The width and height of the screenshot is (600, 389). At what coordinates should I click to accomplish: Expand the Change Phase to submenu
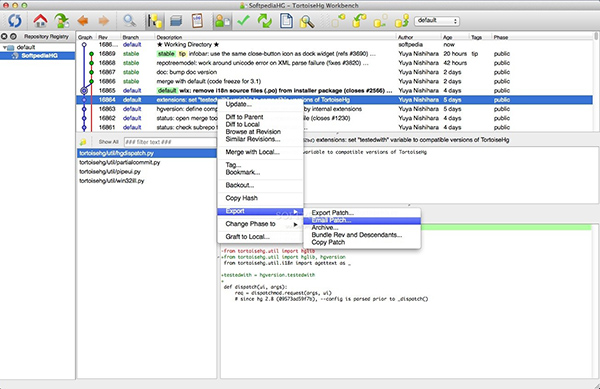[260, 224]
